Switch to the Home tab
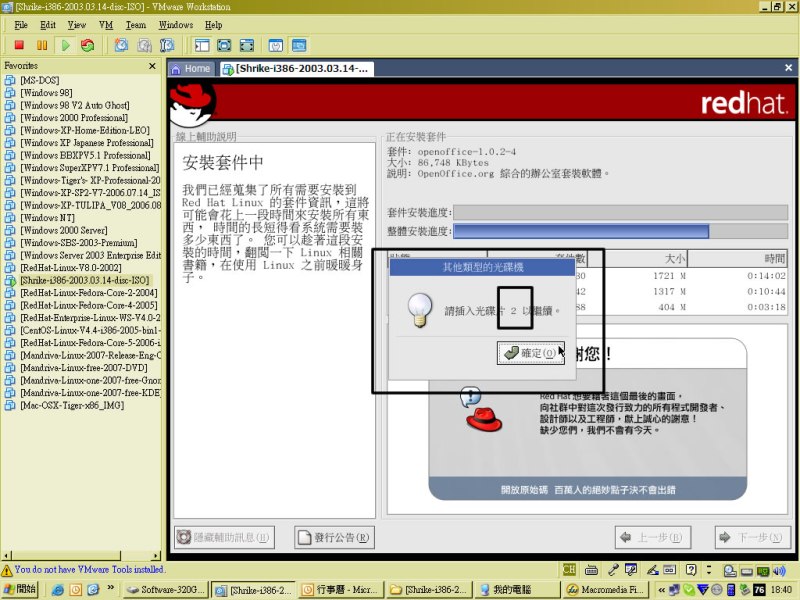800x600 pixels. coord(191,68)
